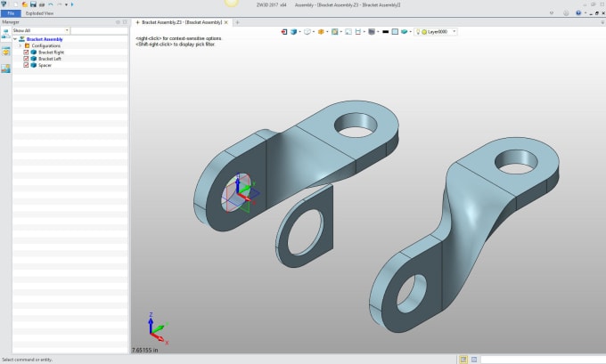
Task: Select the Bracket Assembly root item
Action: [x=45, y=39]
